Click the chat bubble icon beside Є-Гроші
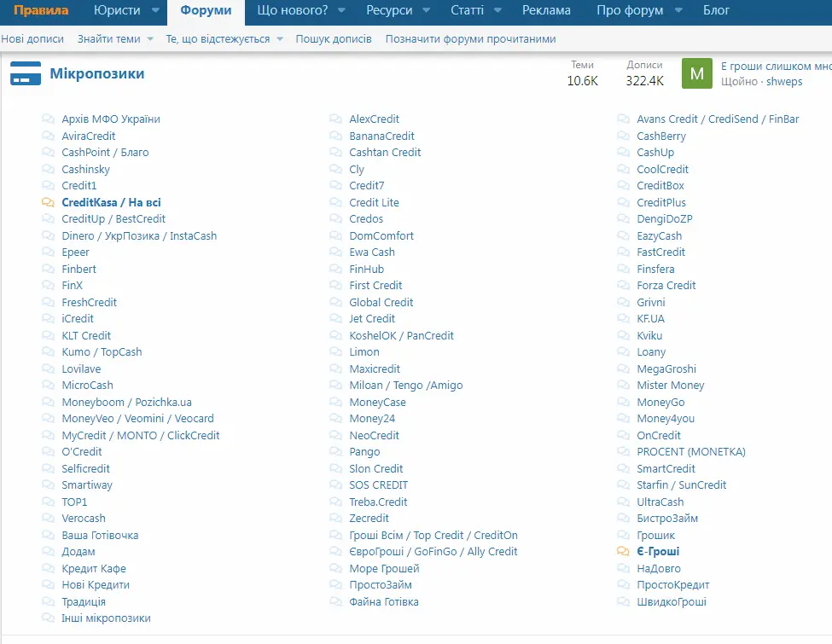 (623, 552)
